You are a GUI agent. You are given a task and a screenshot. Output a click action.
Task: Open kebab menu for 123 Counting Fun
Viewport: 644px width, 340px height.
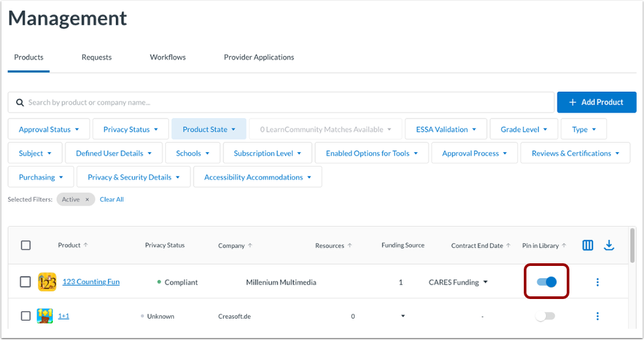point(598,282)
